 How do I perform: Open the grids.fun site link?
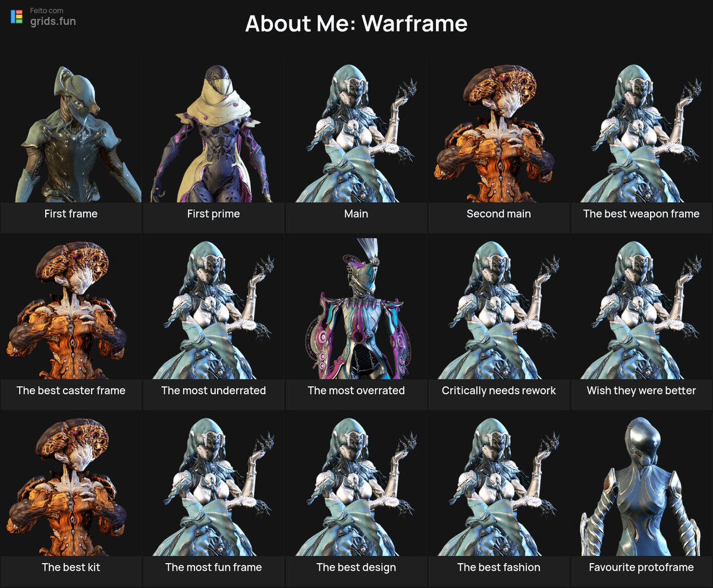click(53, 21)
